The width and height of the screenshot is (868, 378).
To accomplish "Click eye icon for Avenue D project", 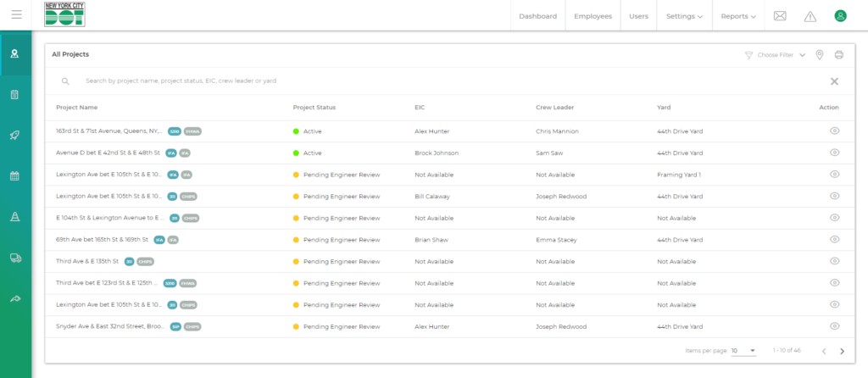I will coord(834,153).
